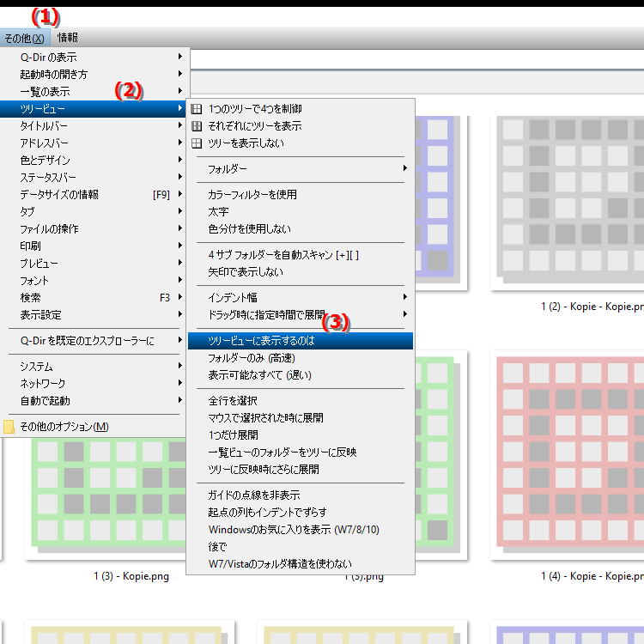The image size is (644, 644).
Task: Toggle 4 サブ フォルダーを自動スキャン
Action: click(301, 255)
